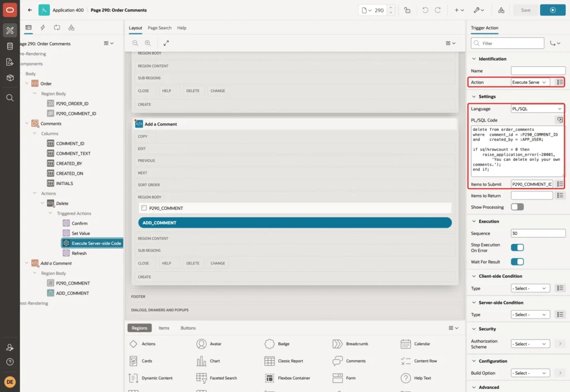The image size is (570, 392).
Task: Turn off Wait For Result switch
Action: tap(517, 262)
